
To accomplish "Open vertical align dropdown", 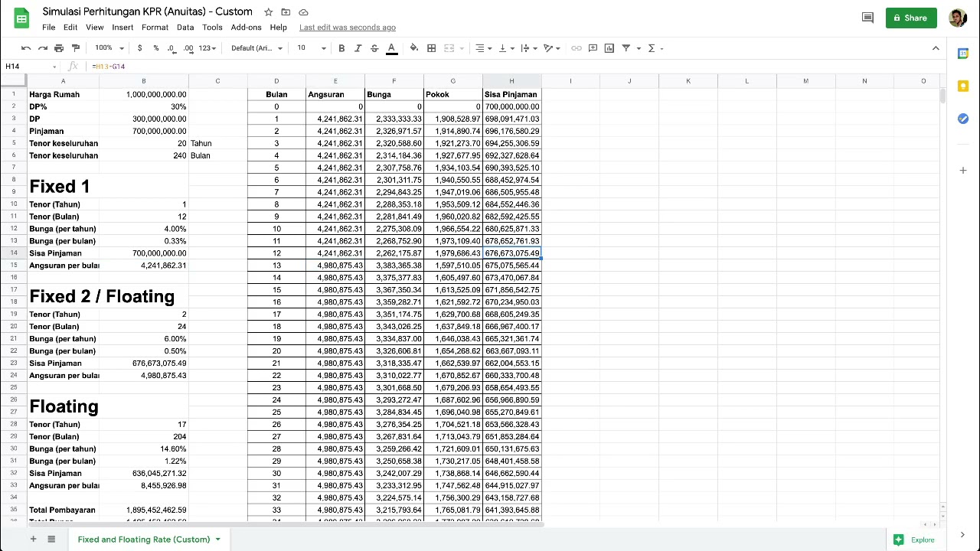I will [x=505, y=48].
